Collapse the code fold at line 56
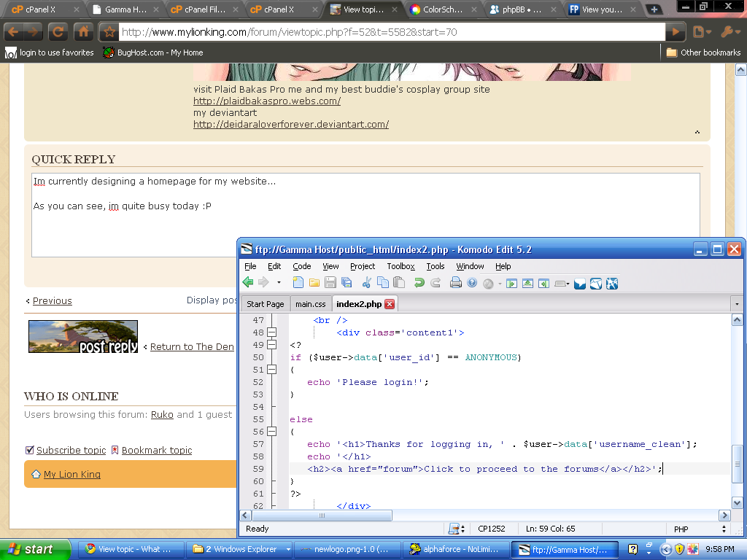Viewport: 747px width, 560px height. click(x=271, y=432)
